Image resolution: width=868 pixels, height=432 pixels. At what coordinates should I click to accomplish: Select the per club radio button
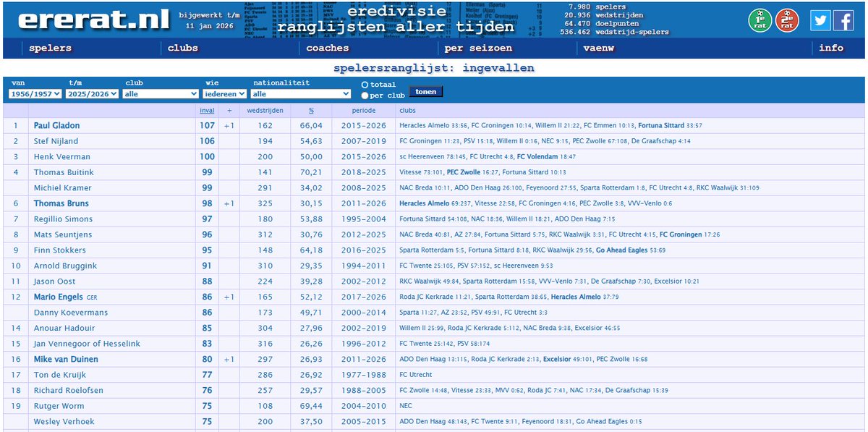(x=365, y=96)
